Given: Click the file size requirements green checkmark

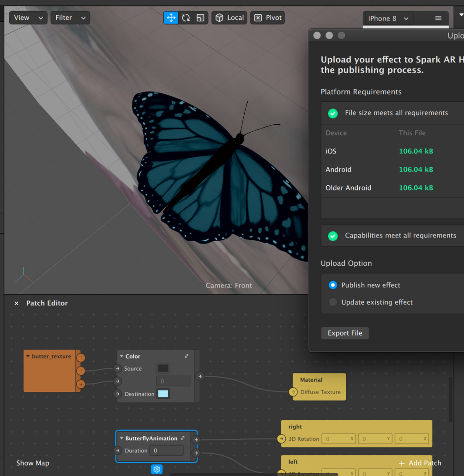Looking at the screenshot, I should point(333,113).
